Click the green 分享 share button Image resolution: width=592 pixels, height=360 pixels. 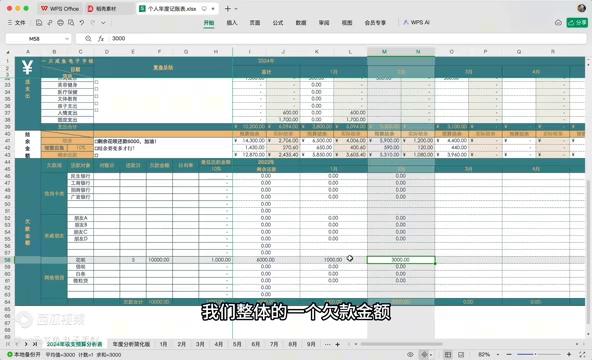(x=577, y=23)
